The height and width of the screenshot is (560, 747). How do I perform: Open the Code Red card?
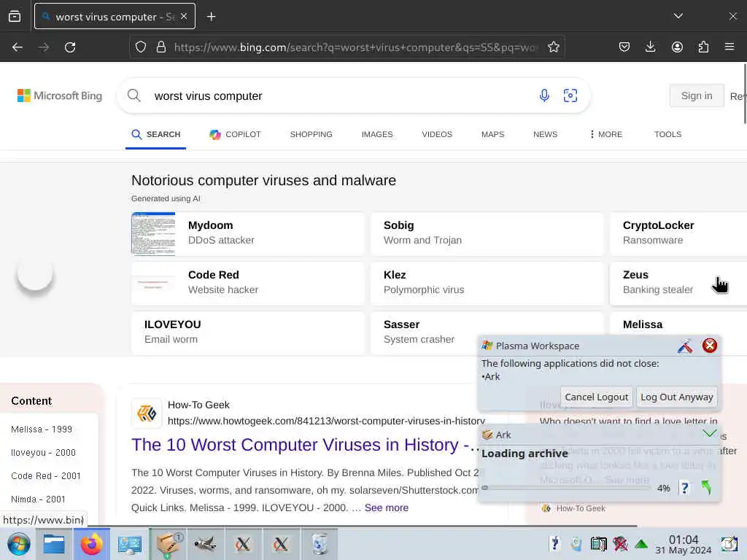(248, 283)
